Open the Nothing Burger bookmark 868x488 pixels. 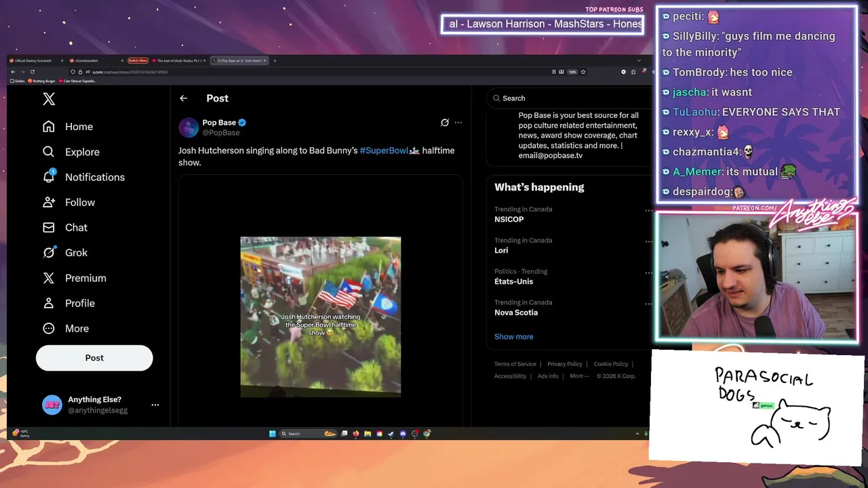tap(41, 81)
